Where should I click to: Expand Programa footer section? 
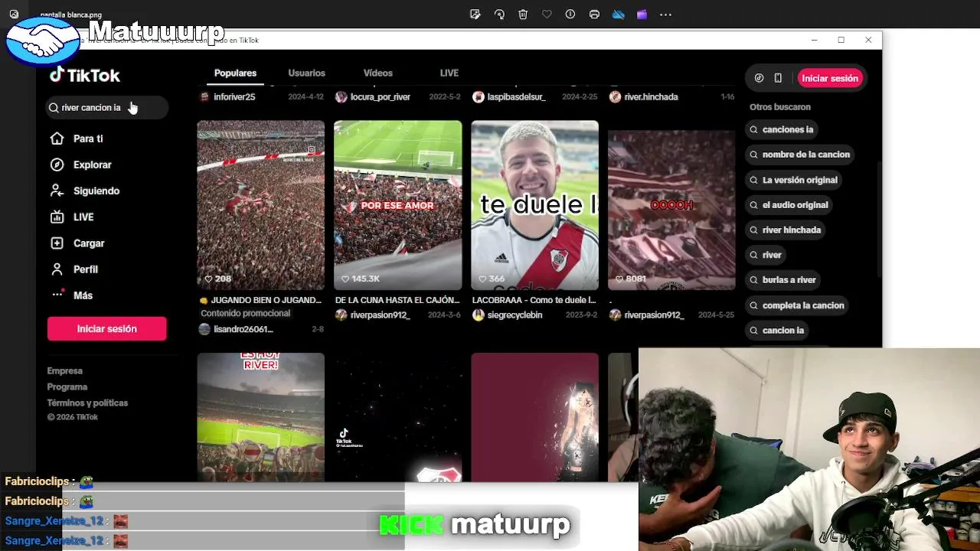67,387
